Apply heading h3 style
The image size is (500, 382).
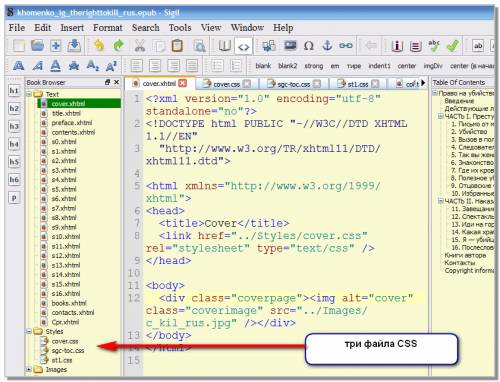tap(14, 126)
